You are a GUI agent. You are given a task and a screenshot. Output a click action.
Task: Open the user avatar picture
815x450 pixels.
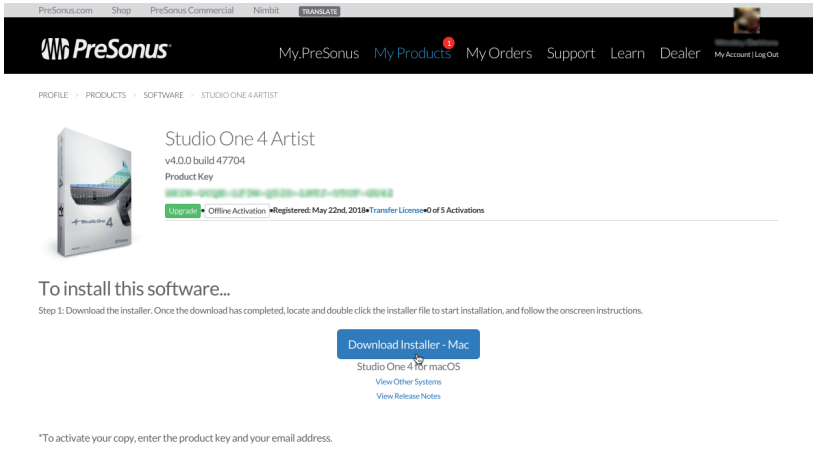coord(746,20)
